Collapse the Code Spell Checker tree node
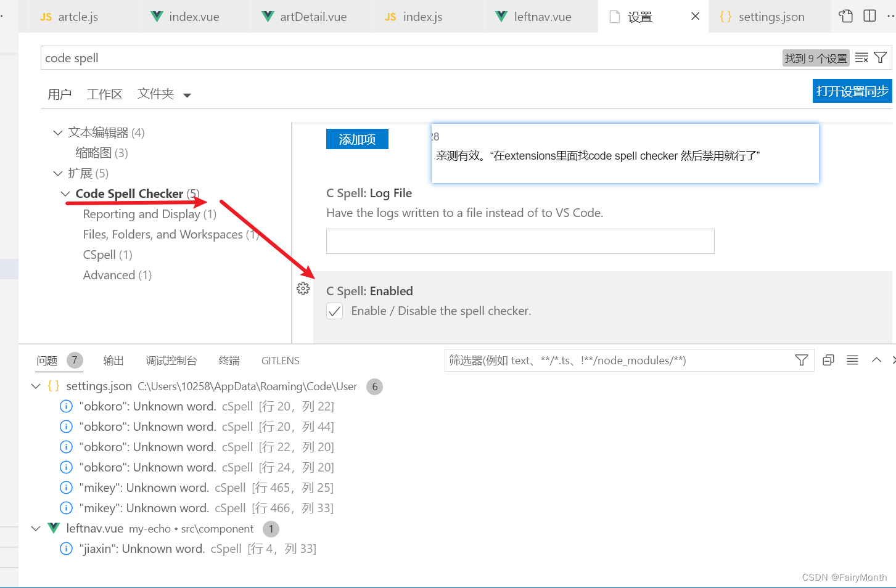 pyautogui.click(x=65, y=194)
